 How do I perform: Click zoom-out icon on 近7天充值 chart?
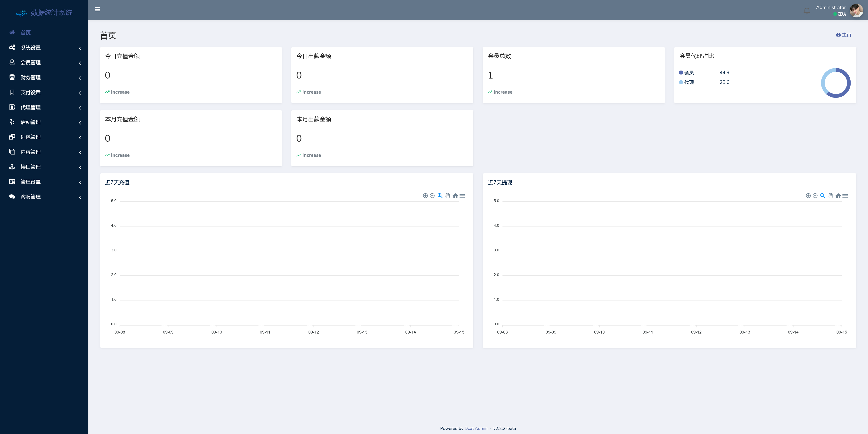[x=432, y=196]
